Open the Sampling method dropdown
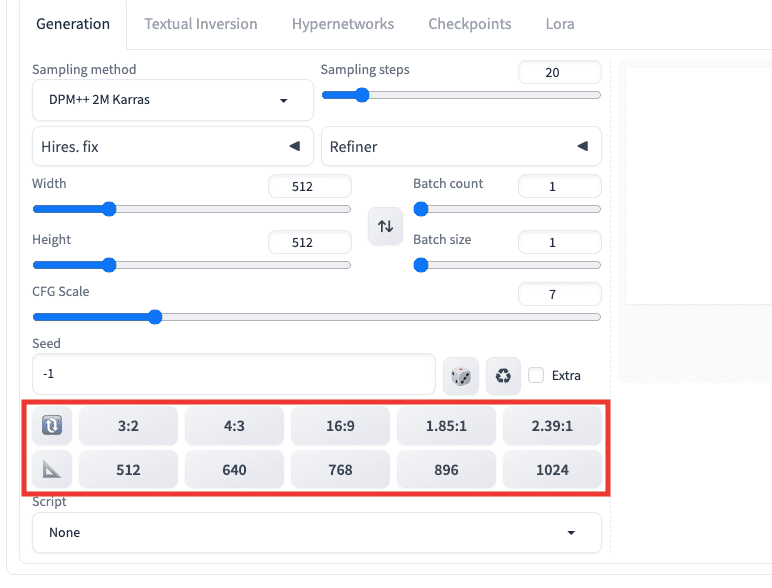772x588 pixels. tap(173, 100)
